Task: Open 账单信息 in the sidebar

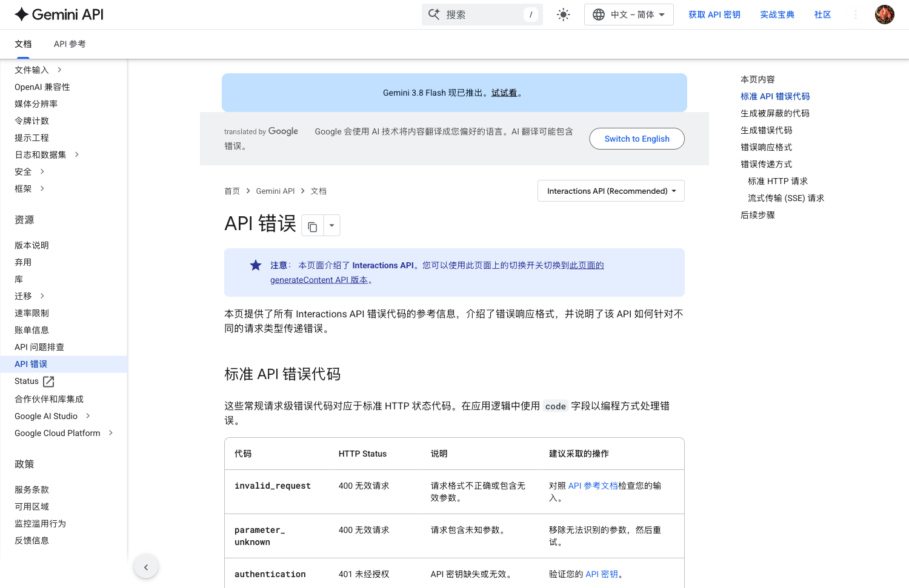Action: [32, 330]
